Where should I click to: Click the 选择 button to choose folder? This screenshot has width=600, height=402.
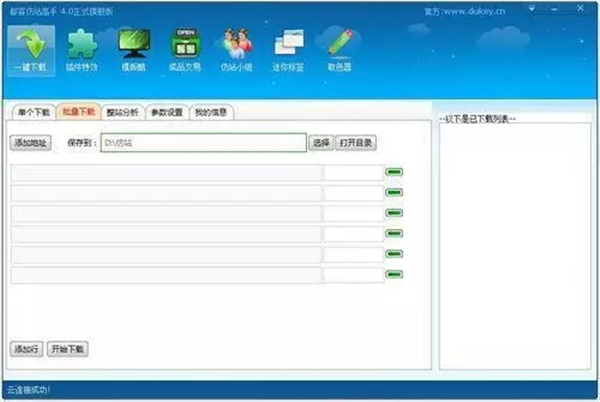coord(320,143)
